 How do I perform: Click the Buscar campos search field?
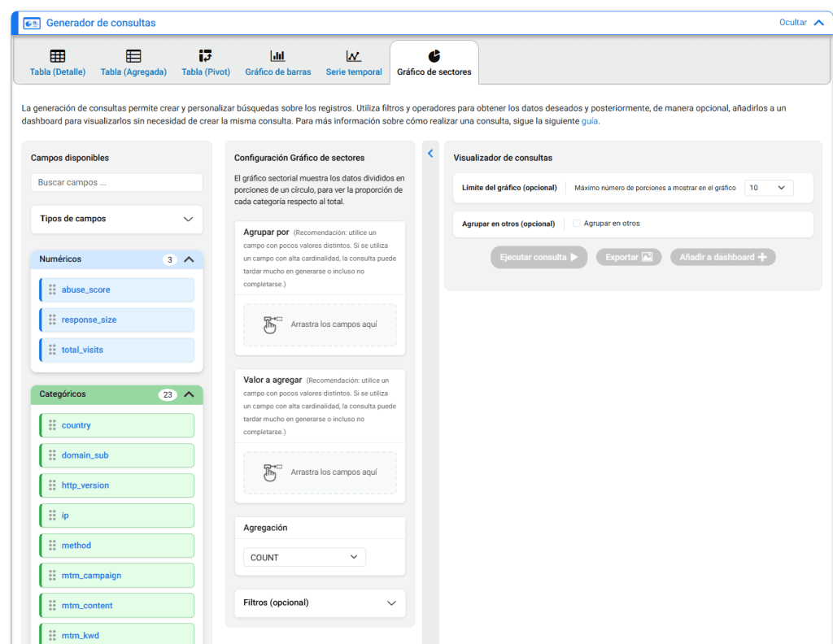click(117, 182)
